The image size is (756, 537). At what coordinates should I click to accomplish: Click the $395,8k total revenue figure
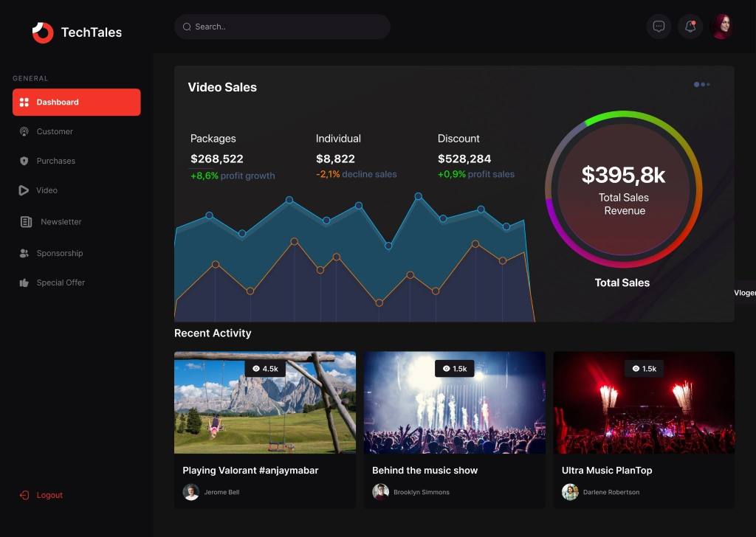623,175
